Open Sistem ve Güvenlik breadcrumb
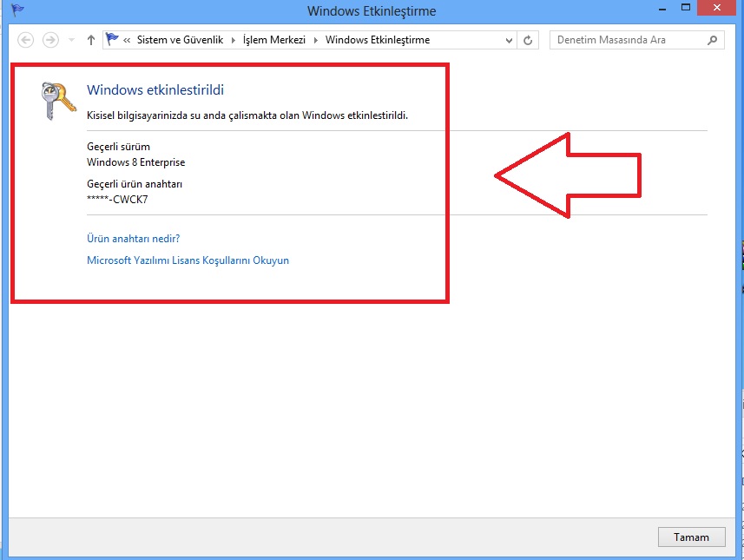Image resolution: width=744 pixels, height=560 pixels. click(x=180, y=40)
